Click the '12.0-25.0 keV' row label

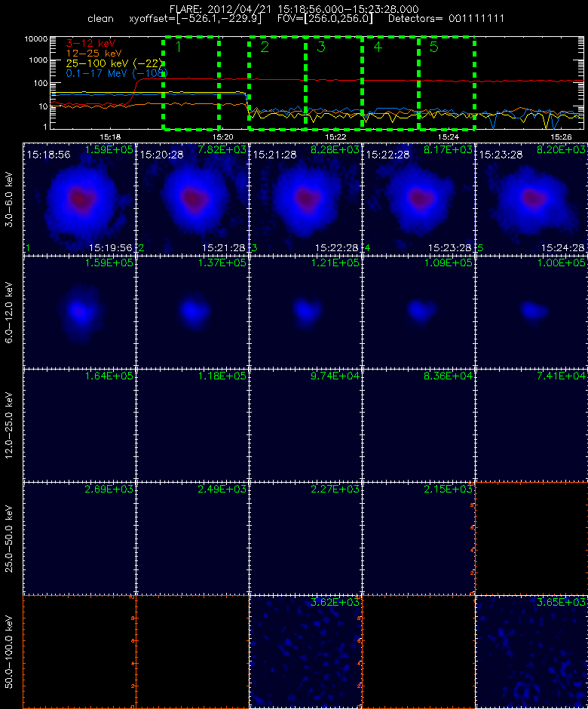pyautogui.click(x=10, y=425)
